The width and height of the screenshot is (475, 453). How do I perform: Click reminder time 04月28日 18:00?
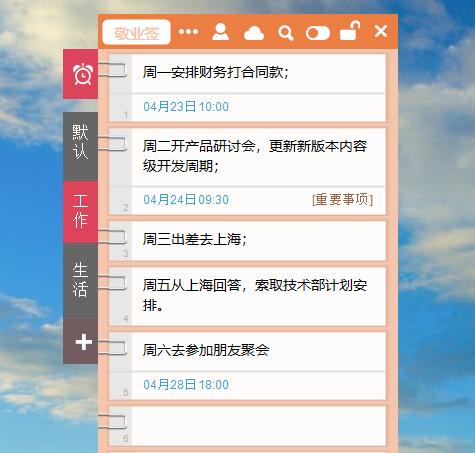(186, 385)
